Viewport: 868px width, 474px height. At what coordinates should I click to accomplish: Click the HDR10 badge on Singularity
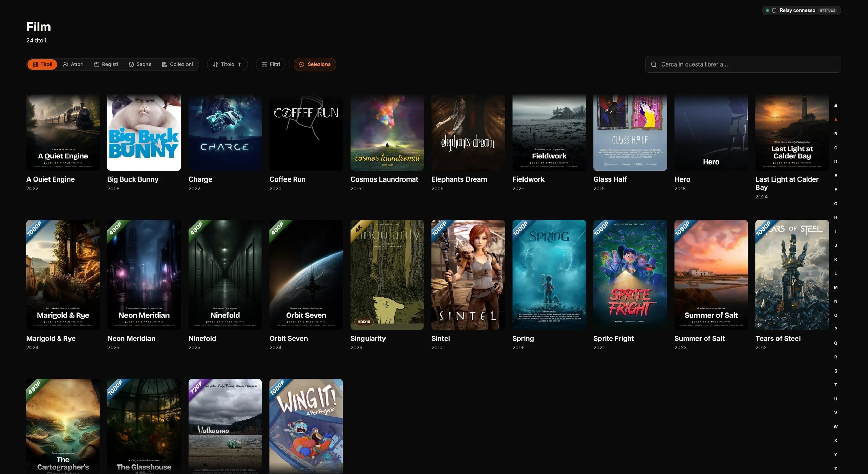(363, 322)
